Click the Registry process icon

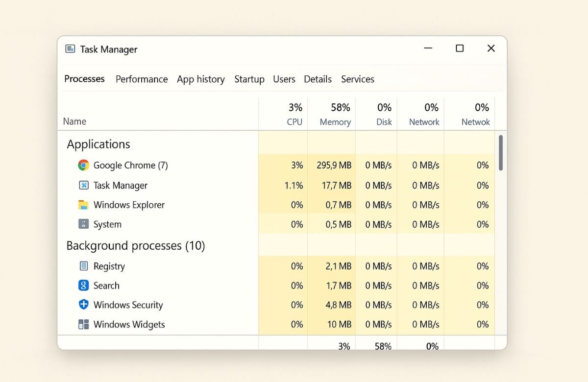tap(84, 266)
